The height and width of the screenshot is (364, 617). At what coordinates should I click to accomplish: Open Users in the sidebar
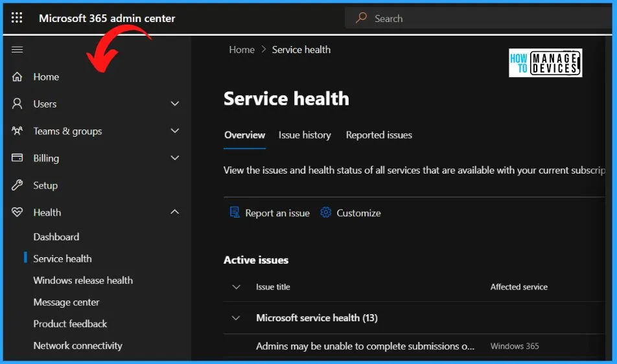45,104
